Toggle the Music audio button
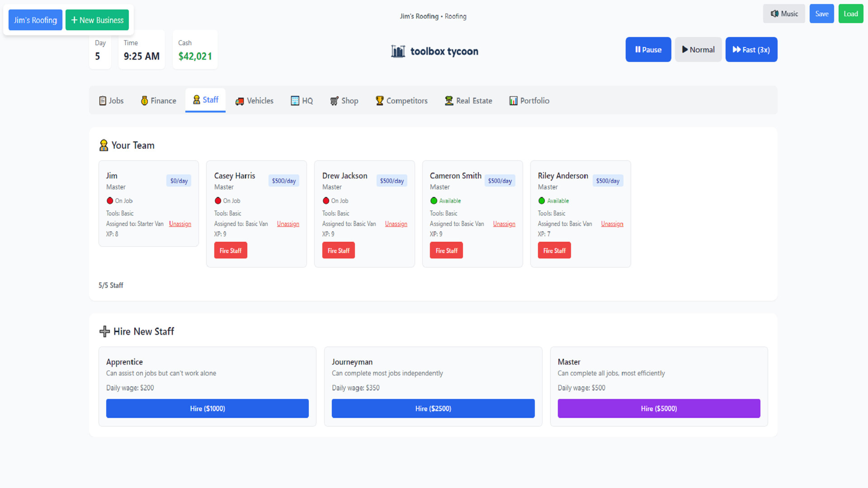868x488 pixels. (784, 14)
